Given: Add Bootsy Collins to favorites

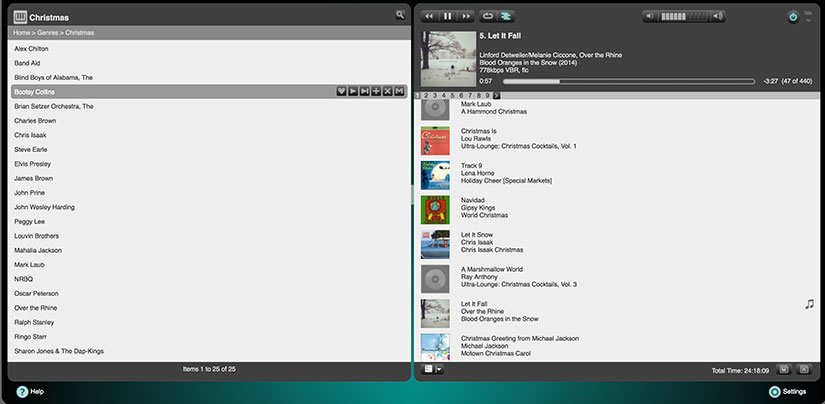Looking at the screenshot, I should [341, 92].
